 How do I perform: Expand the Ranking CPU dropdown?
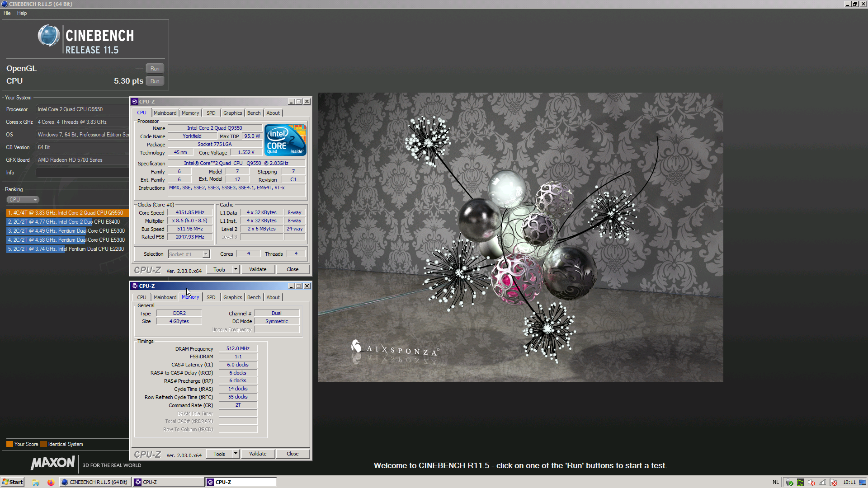(x=23, y=200)
